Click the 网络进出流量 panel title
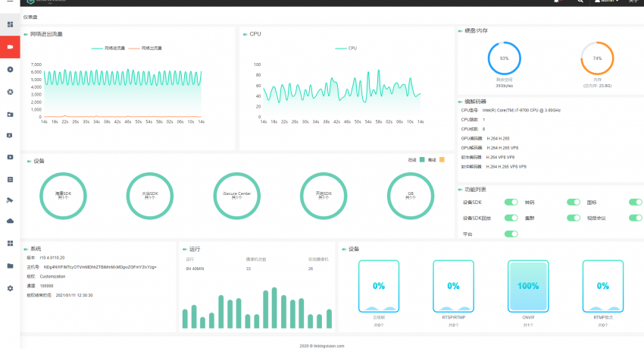The image size is (644, 349). (x=46, y=34)
